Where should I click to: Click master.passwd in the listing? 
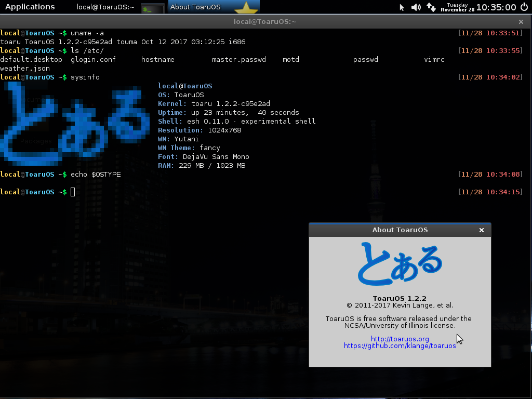pos(239,60)
